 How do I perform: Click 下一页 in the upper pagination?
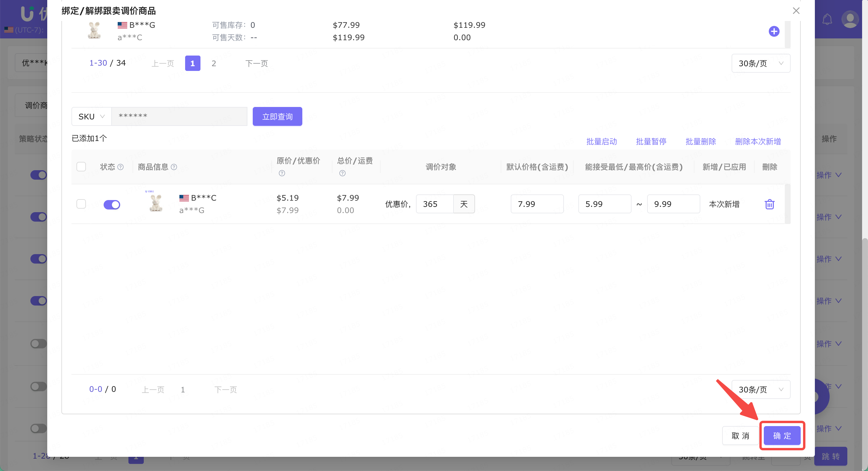(x=257, y=64)
